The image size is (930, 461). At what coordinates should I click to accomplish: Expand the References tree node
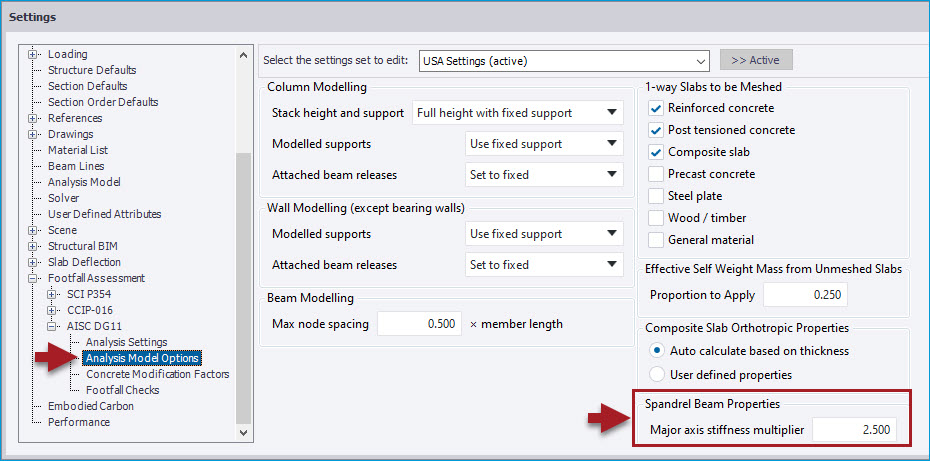(x=33, y=118)
